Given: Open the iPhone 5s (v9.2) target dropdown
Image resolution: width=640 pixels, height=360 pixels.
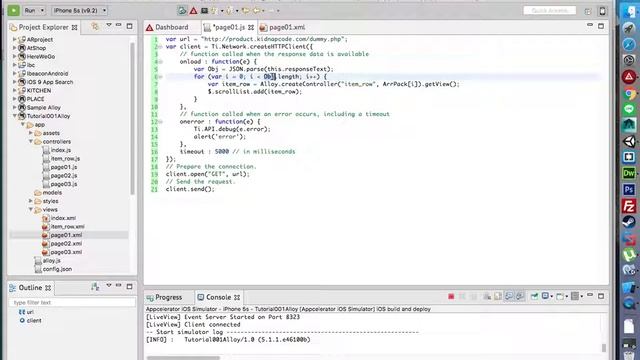Looking at the screenshot, I should tap(79, 10).
